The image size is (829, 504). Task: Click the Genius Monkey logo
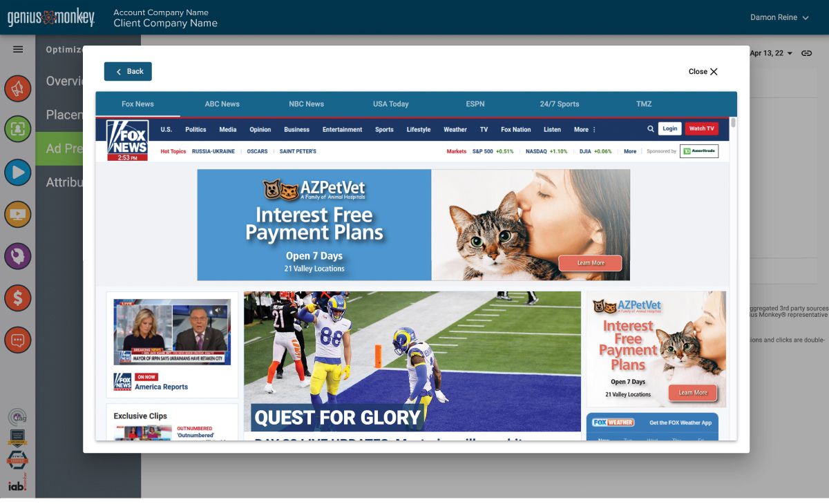point(51,17)
